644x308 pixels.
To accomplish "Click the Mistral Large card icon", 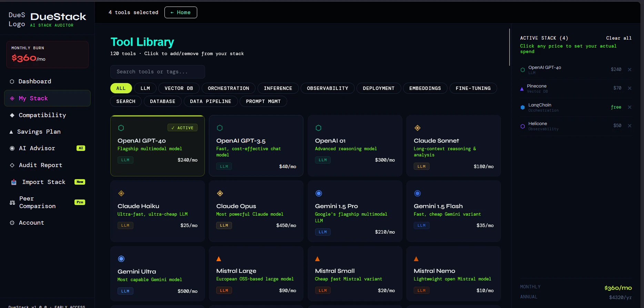I will click(x=219, y=259).
